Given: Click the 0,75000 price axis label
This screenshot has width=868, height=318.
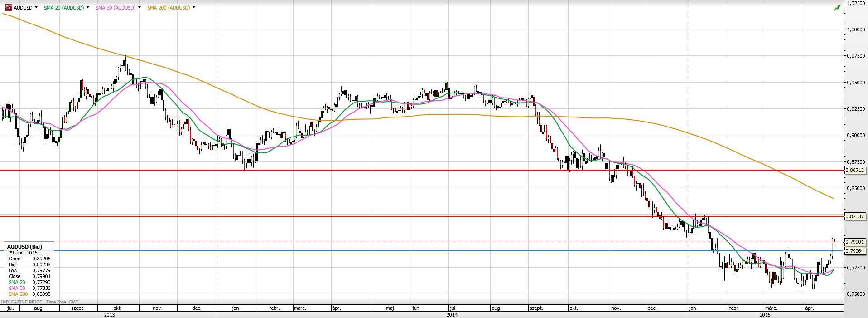Looking at the screenshot, I should pos(856,294).
